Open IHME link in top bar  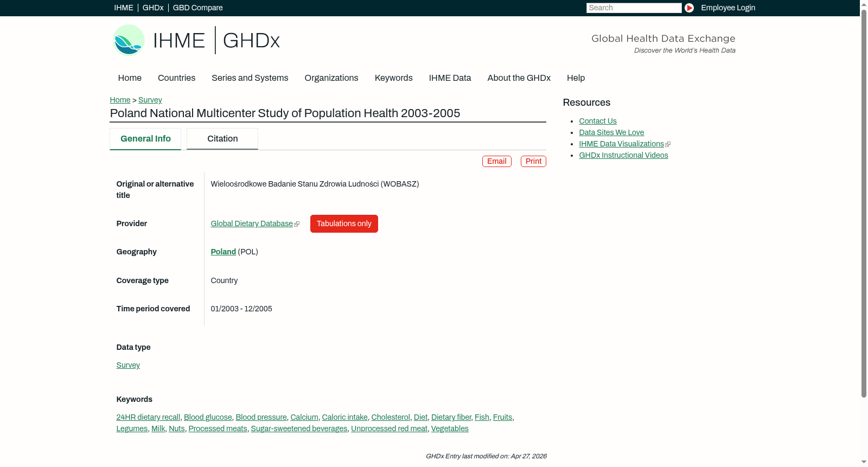124,8
